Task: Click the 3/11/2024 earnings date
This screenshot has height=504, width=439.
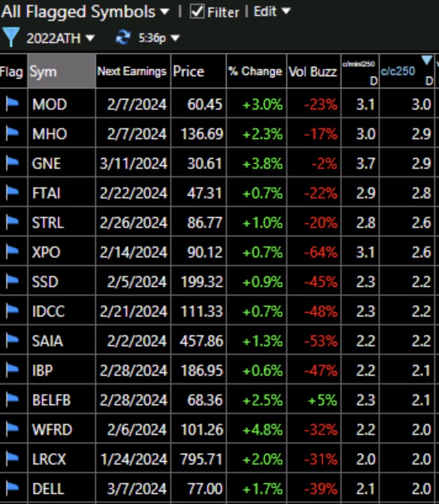Action: point(133,163)
